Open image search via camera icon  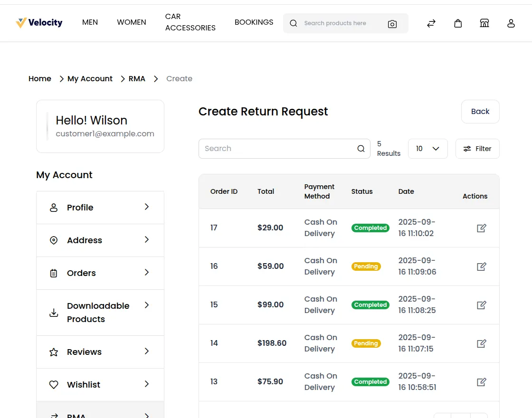(392, 23)
